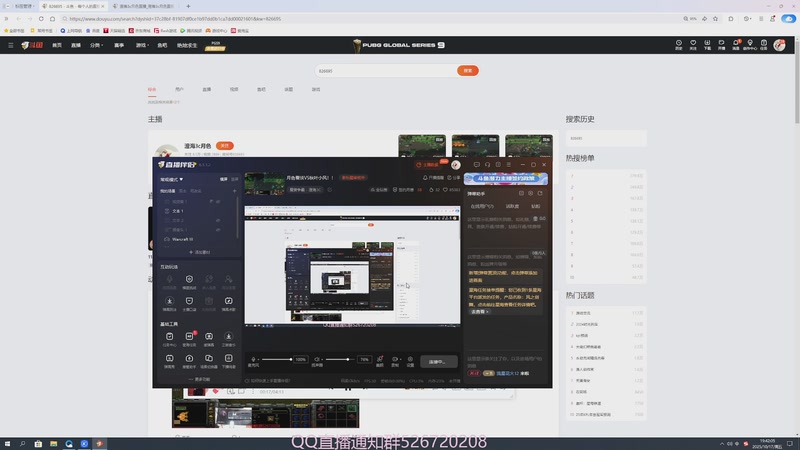The image size is (800, 450).
Task: Toggle visibility of the 文本 2 source
Action: tap(218, 220)
